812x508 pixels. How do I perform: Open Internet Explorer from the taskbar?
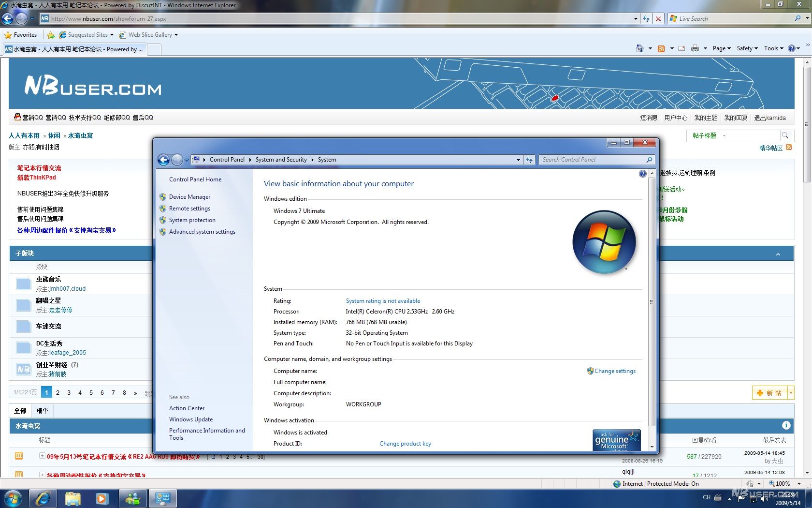43,498
